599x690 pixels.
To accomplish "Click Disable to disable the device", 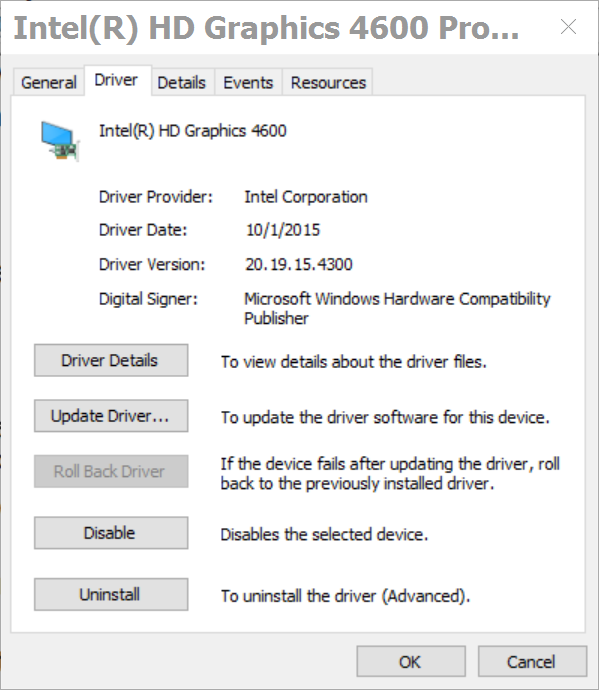I will pos(111,533).
